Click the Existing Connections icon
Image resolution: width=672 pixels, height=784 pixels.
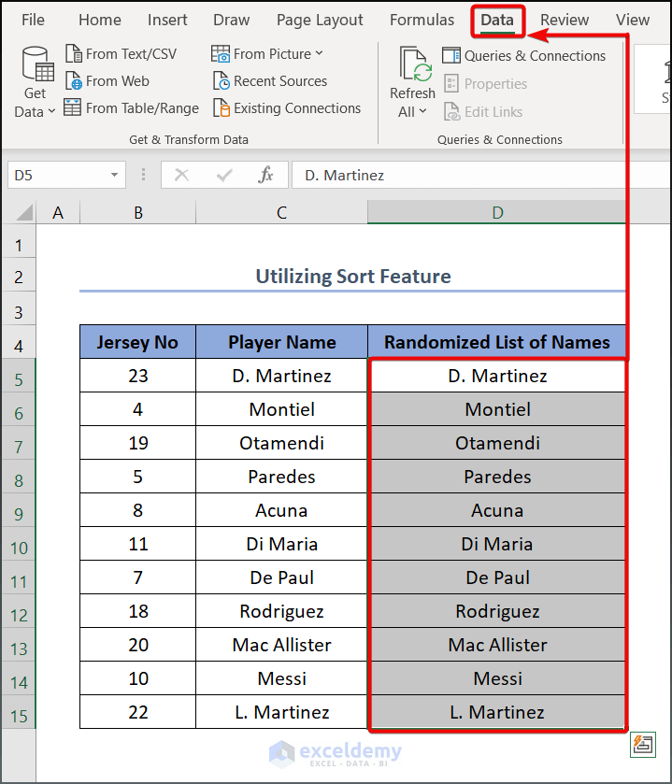(x=221, y=108)
